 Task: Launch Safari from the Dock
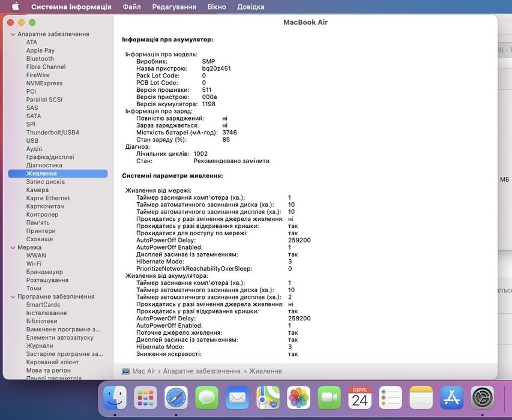[x=176, y=397]
